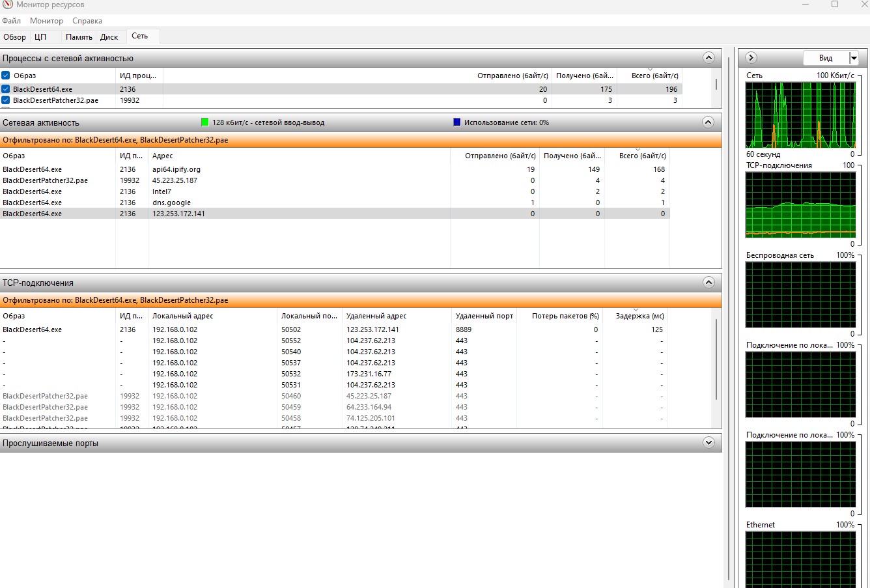Uncheck the BlackDesertPatcher32.pae checkbox
Viewport: 870px width, 588px height.
coord(6,100)
